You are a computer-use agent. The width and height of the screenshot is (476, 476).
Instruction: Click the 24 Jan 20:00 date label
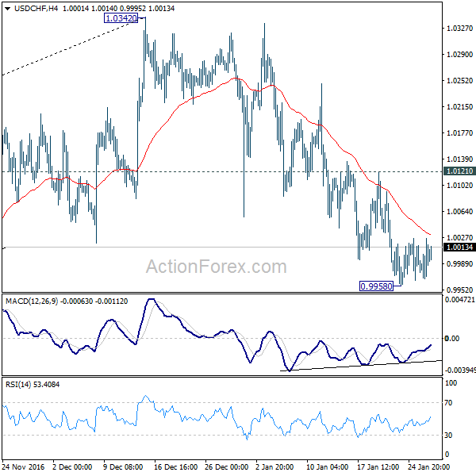point(428,467)
